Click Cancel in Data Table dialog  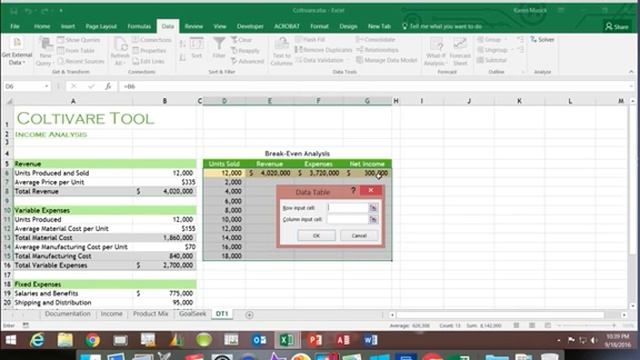tap(359, 236)
